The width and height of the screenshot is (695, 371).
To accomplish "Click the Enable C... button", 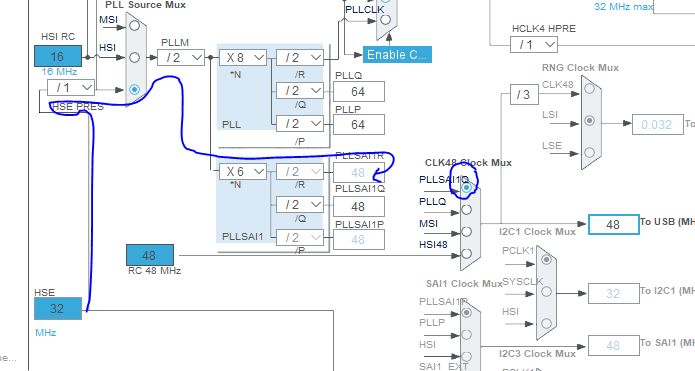I will pos(397,55).
